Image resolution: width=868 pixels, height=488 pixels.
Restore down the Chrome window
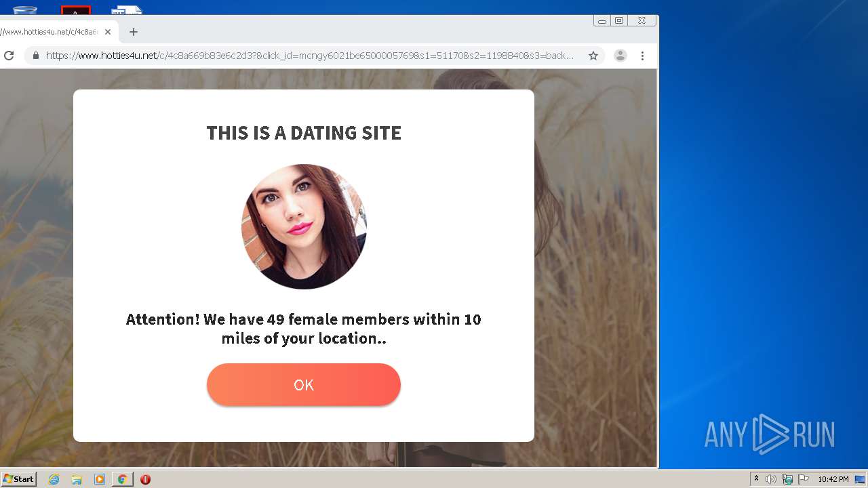618,20
